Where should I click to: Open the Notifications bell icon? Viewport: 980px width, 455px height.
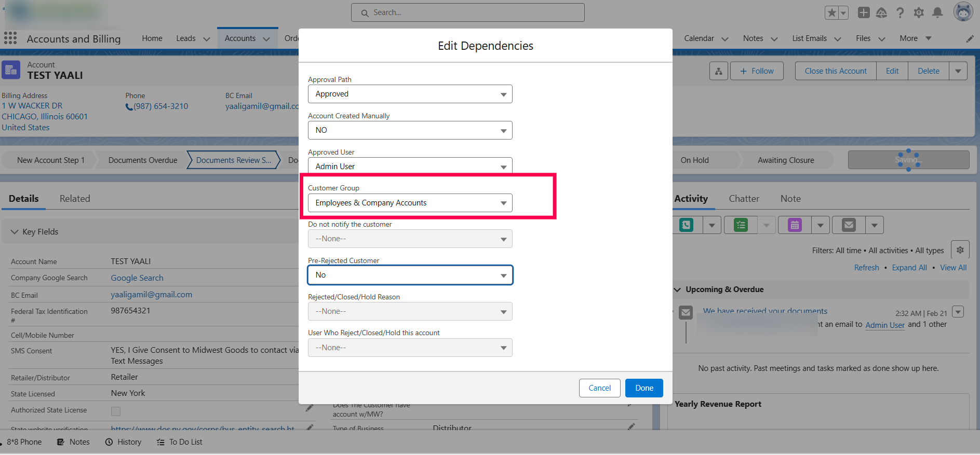click(x=937, y=12)
